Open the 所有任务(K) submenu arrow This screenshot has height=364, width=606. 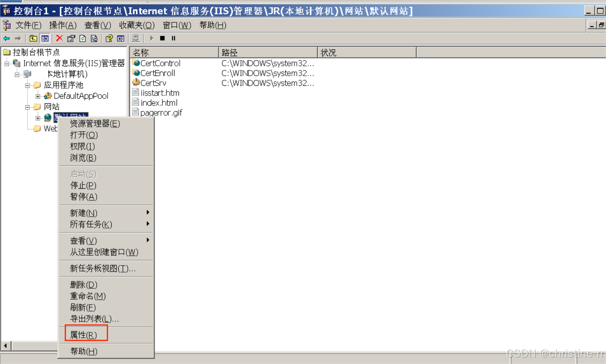tap(148, 224)
